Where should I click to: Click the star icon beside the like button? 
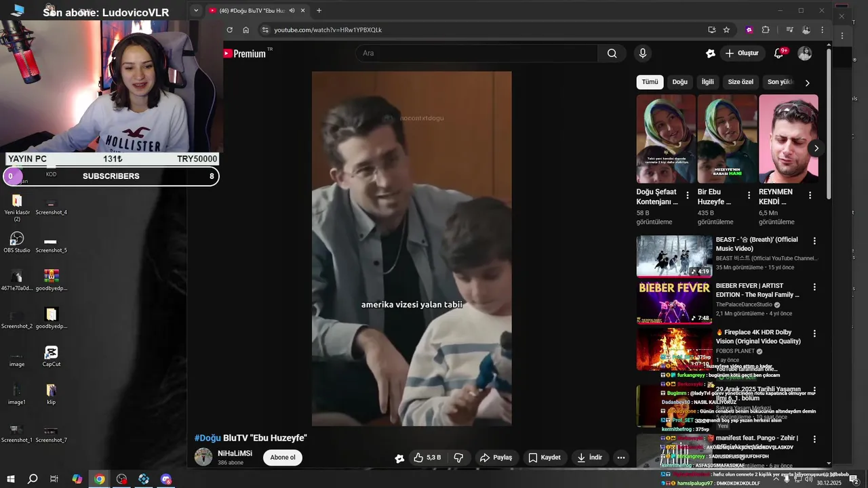pos(399,458)
